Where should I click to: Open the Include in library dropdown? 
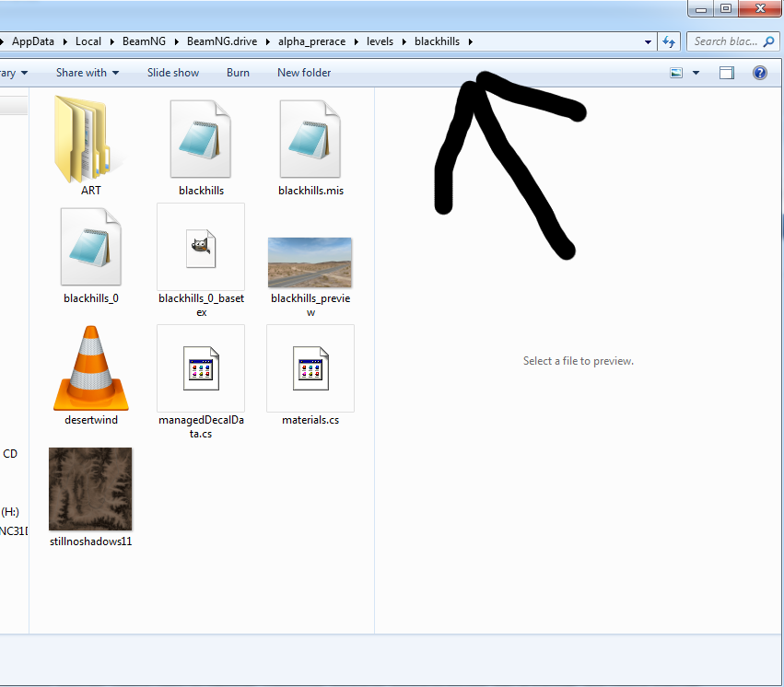(14, 73)
